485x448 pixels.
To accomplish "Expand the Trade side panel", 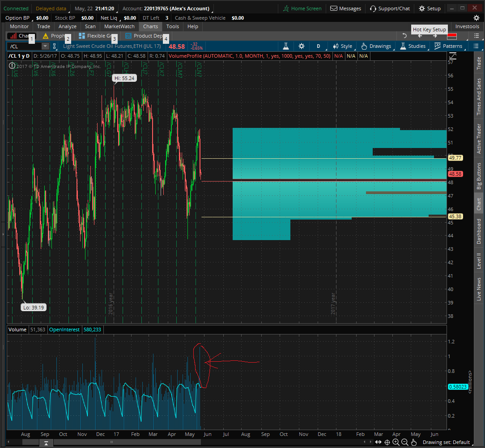I will [x=478, y=63].
